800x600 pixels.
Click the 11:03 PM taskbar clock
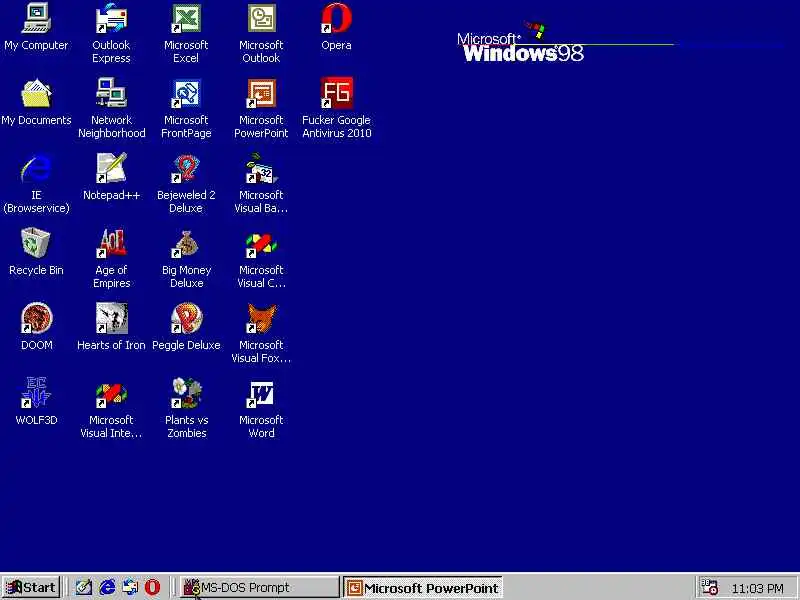coord(758,588)
